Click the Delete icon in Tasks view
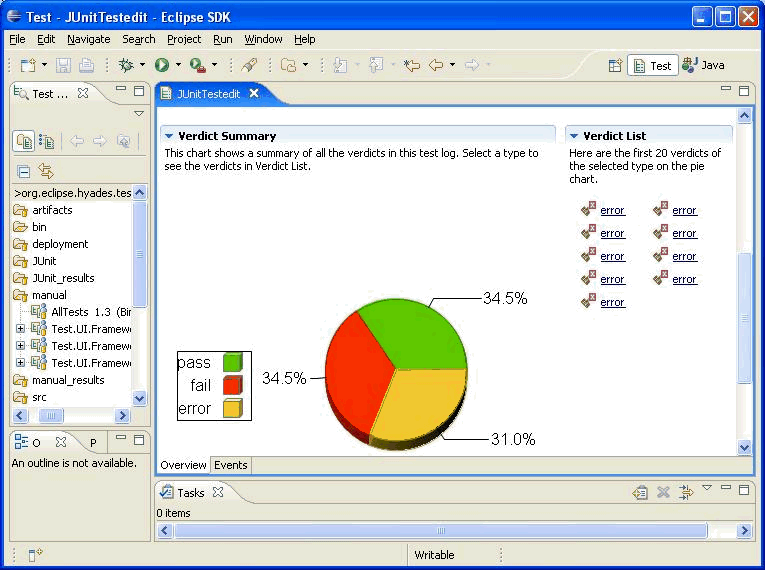Viewport: 765px width, 570px height. point(662,492)
